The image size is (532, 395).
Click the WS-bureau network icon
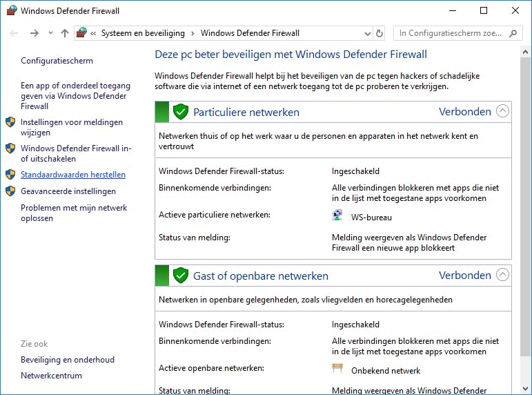pos(337,215)
